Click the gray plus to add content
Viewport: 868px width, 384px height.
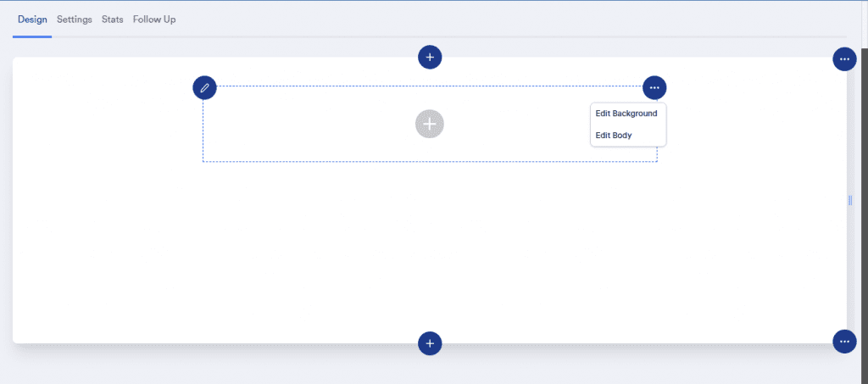(430, 124)
